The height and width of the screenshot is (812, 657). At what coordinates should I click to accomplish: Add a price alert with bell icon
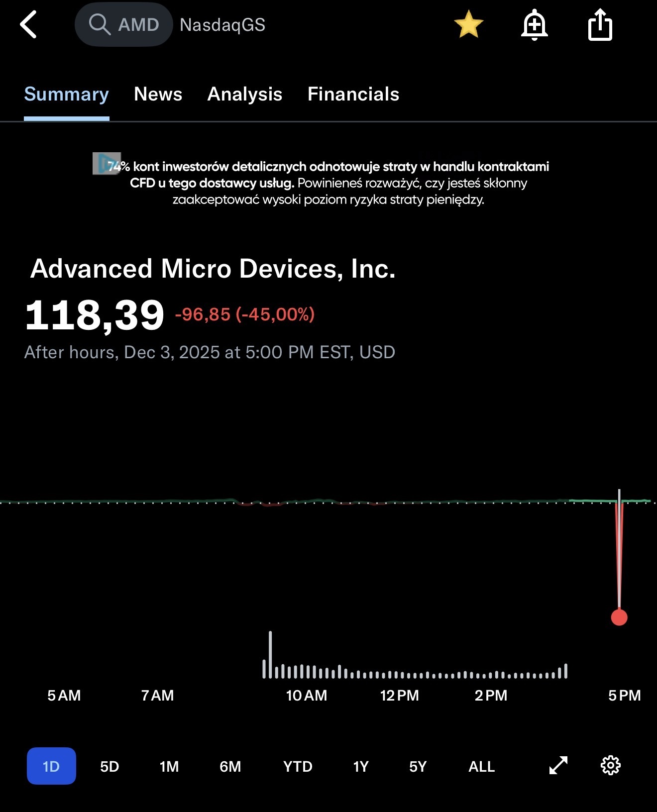[x=534, y=25]
